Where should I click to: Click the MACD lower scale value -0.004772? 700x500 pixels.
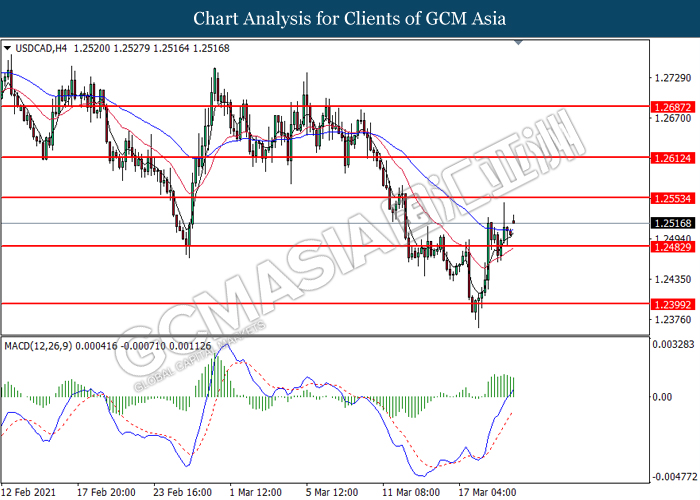coord(675,476)
